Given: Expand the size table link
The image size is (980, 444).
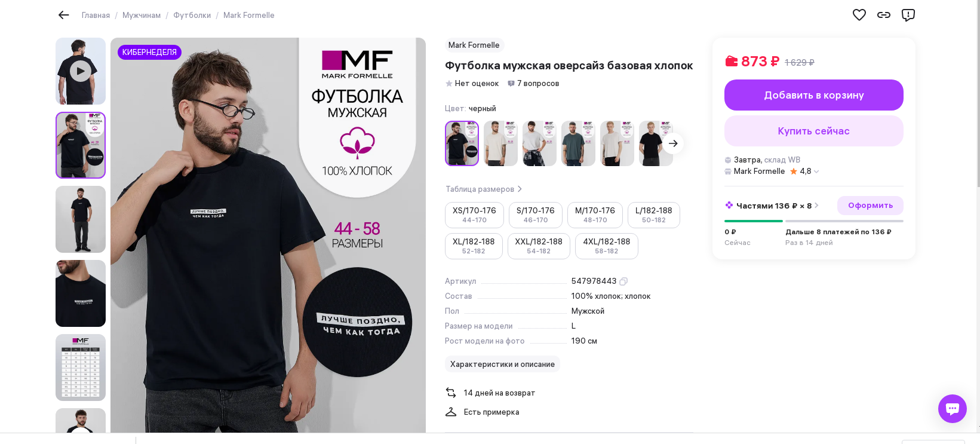Looking at the screenshot, I should click(x=484, y=189).
